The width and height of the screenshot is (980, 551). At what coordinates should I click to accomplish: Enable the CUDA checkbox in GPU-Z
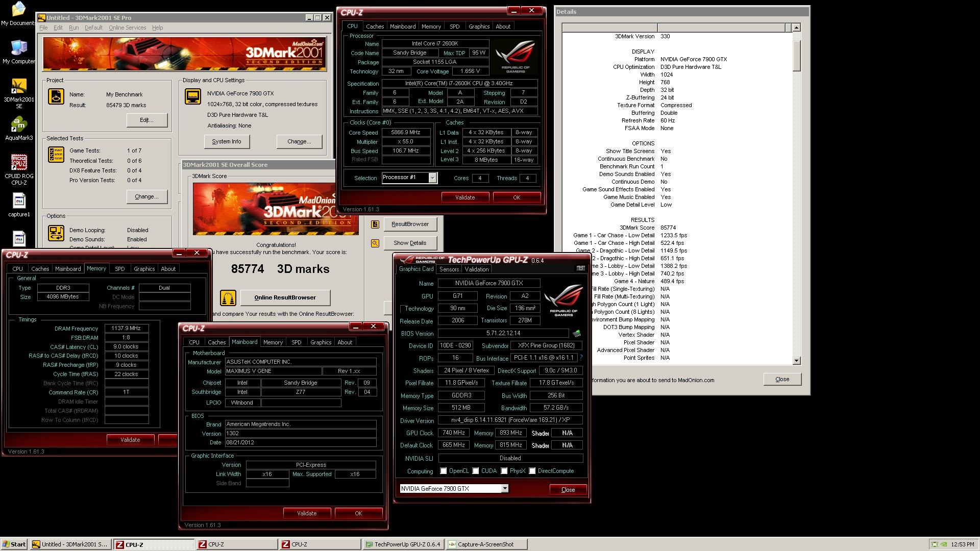coord(476,471)
